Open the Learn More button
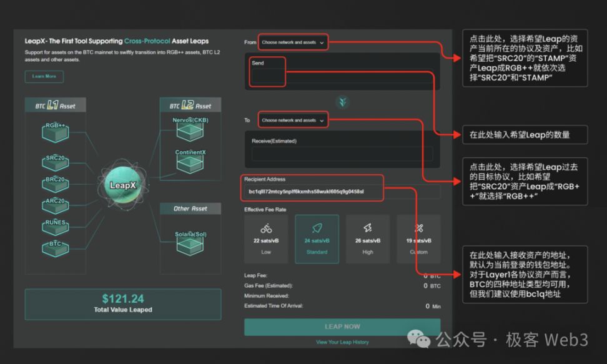This screenshot has width=607, height=364. [x=44, y=76]
